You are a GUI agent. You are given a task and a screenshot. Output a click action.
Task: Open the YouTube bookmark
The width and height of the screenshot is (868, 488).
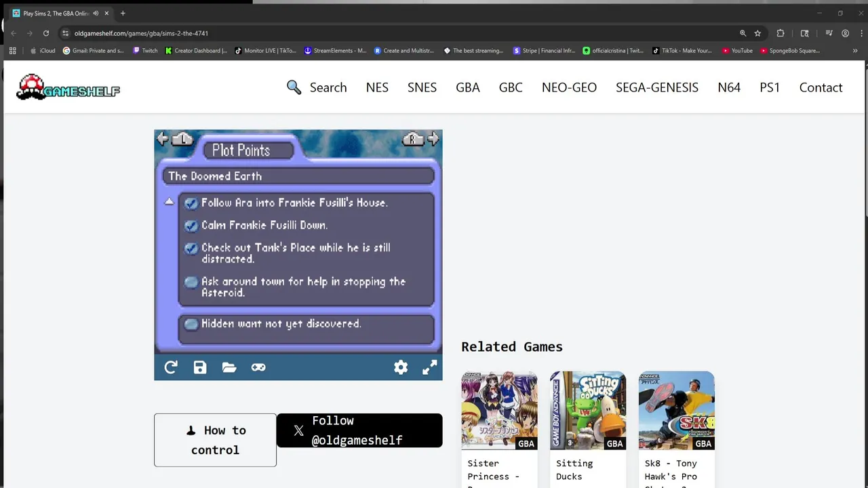click(737, 51)
